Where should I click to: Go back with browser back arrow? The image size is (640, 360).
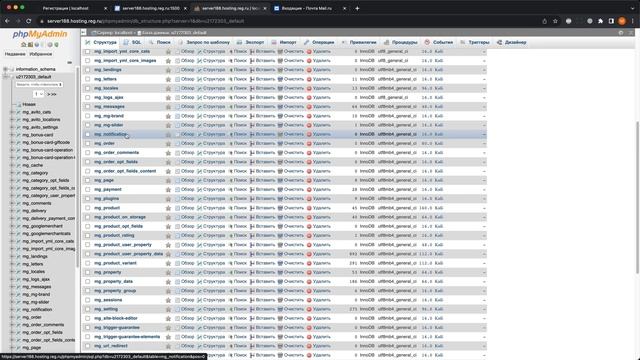click(7, 21)
